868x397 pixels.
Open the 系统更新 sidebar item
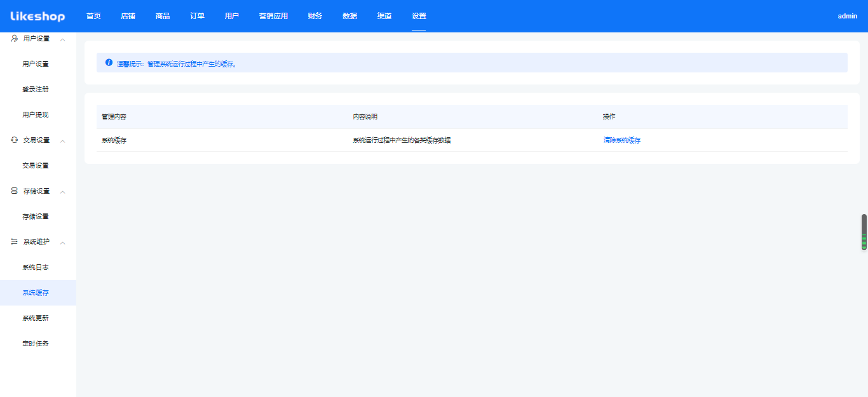(x=38, y=318)
